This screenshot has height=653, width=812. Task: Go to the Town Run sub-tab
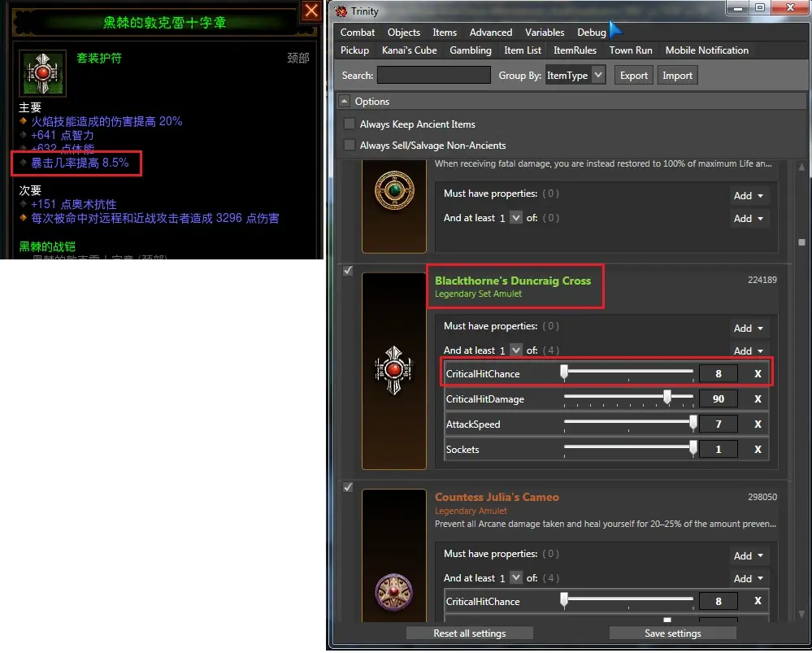631,50
